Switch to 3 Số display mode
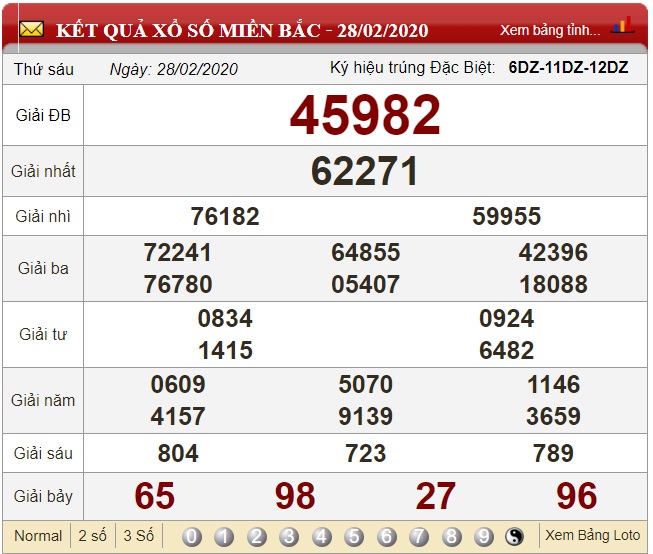The image size is (653, 554). click(139, 536)
